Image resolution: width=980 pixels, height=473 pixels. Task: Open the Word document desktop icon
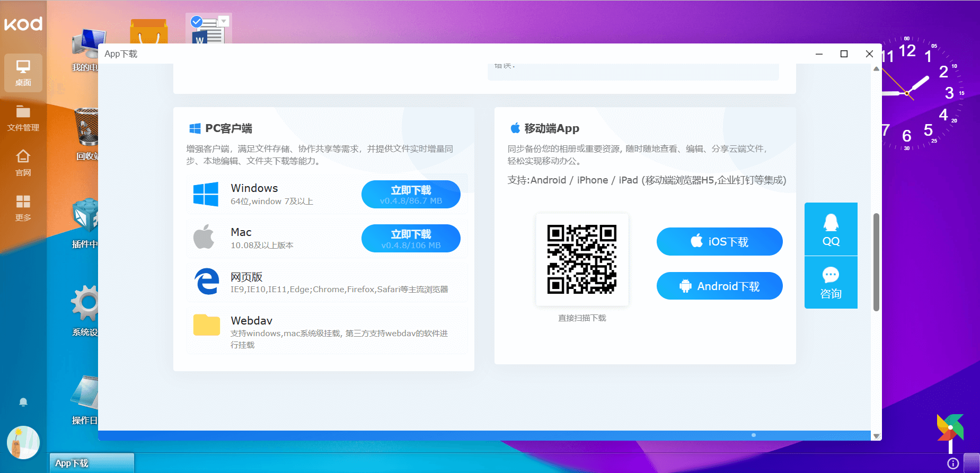tap(208, 29)
